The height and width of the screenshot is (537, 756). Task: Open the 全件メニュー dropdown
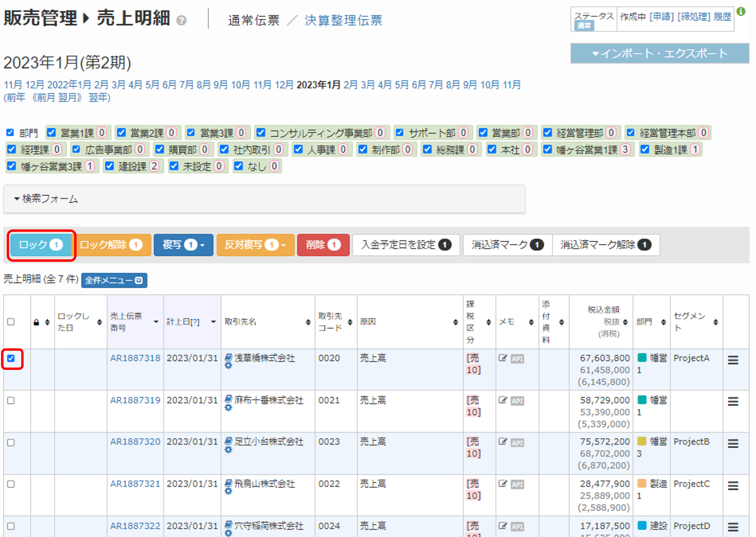(x=114, y=280)
